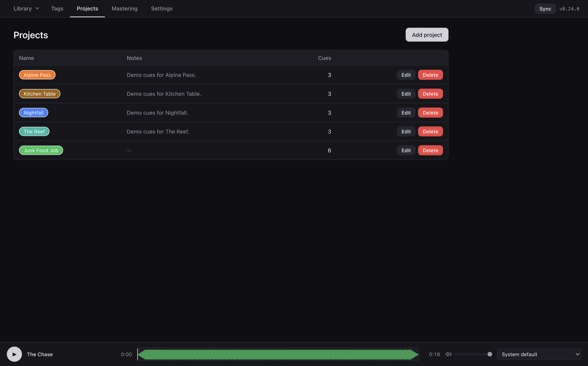The image size is (588, 366).
Task: Click the Projects page heading
Action: tap(31, 35)
